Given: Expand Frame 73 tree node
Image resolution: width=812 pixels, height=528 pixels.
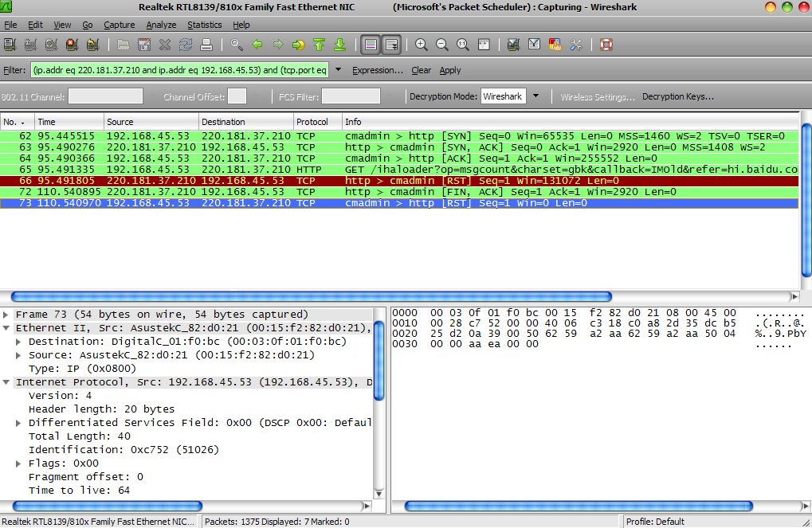Looking at the screenshot, I should [6, 315].
